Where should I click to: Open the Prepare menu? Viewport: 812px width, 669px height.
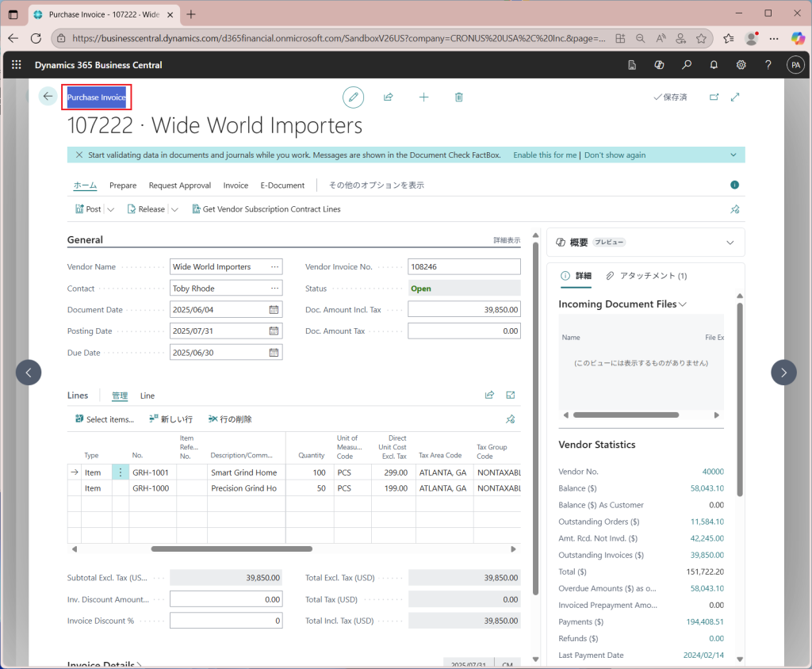(x=123, y=185)
